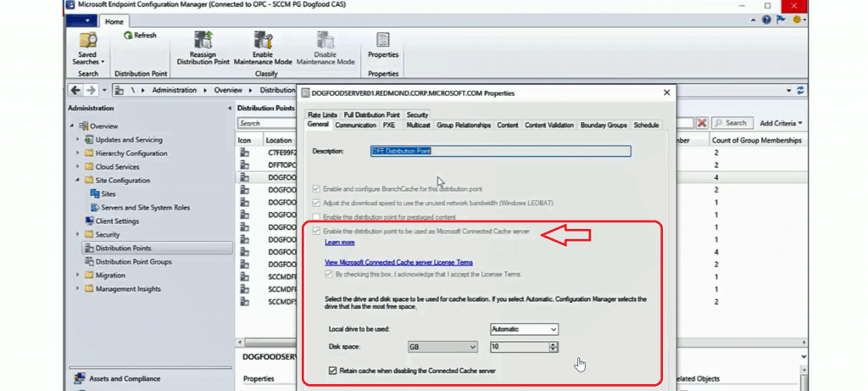
Task: Enable distribution point for prestaged content
Action: pyautogui.click(x=317, y=217)
